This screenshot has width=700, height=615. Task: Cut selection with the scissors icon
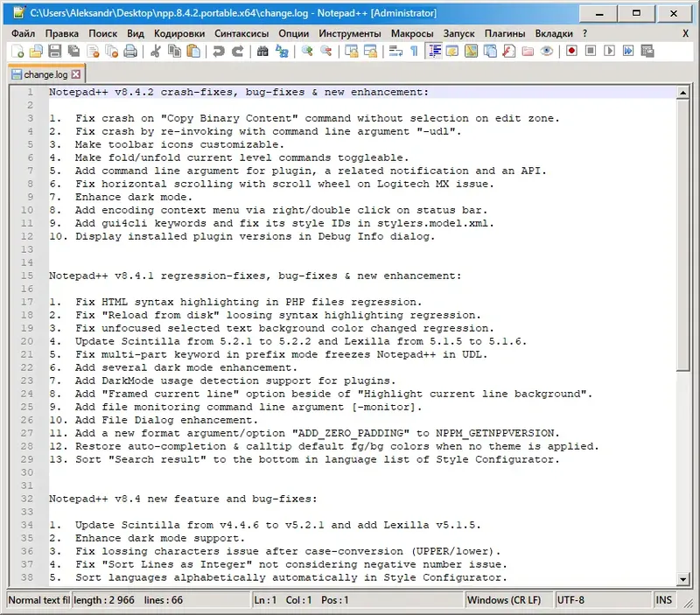(x=156, y=52)
